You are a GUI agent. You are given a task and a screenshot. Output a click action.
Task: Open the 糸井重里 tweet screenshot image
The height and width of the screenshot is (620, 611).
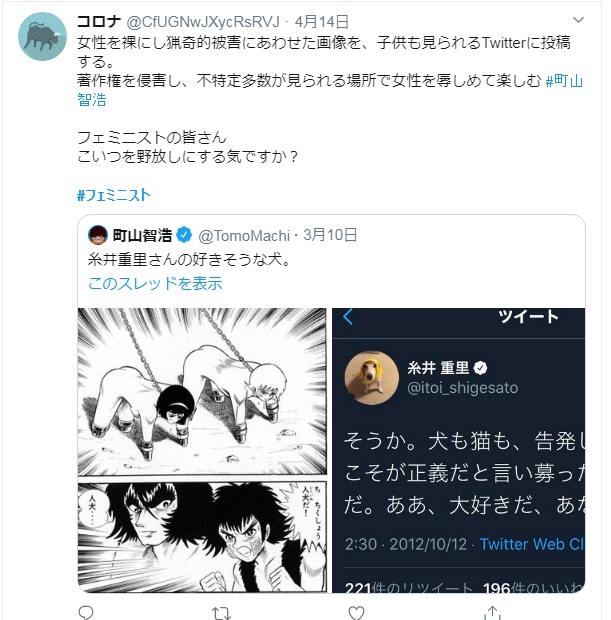pos(458,450)
